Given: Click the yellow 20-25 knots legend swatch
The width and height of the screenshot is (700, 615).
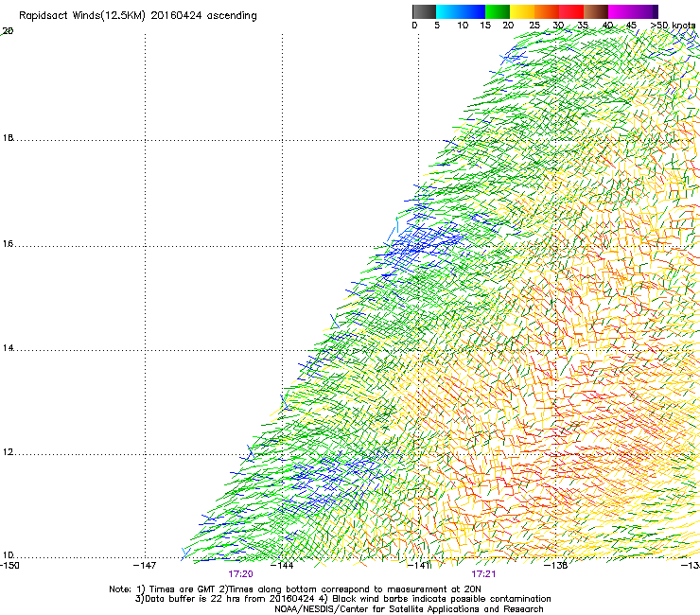Looking at the screenshot, I should click(522, 11).
